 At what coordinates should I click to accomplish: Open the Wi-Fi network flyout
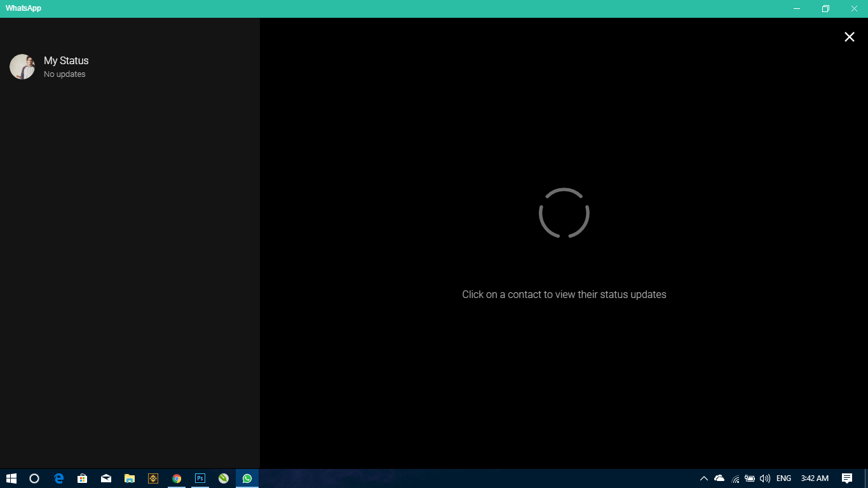(735, 478)
